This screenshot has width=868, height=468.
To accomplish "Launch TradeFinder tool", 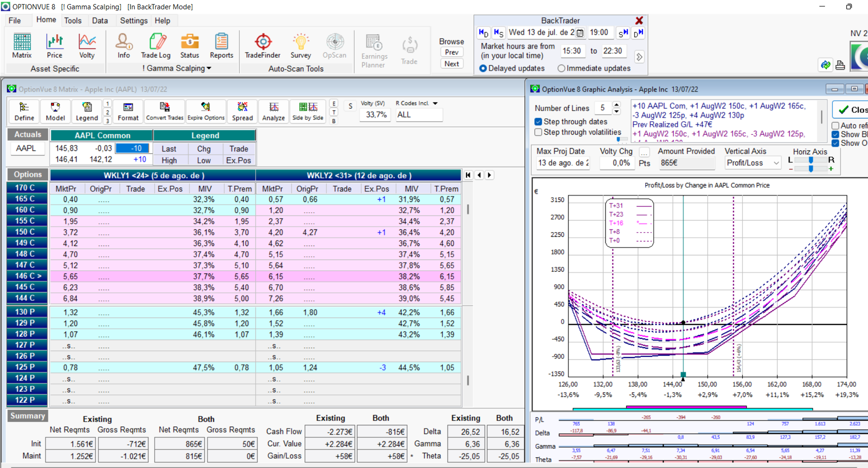I will (262, 46).
